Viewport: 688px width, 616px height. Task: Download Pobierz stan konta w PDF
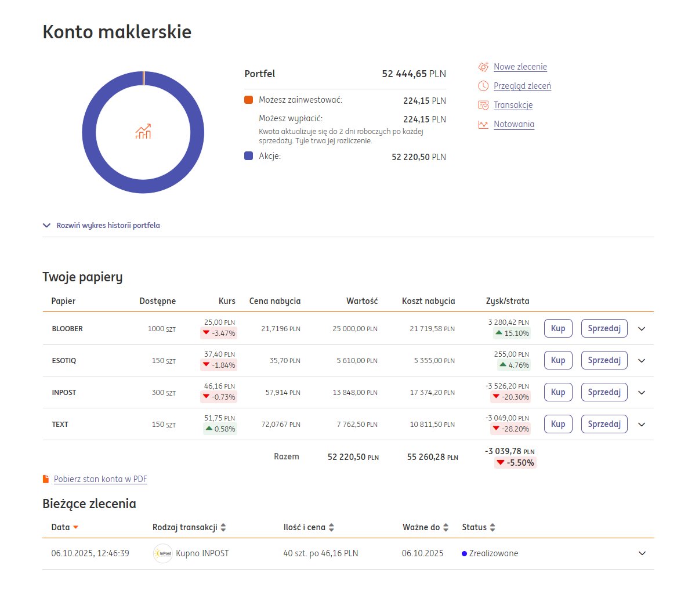(100, 479)
